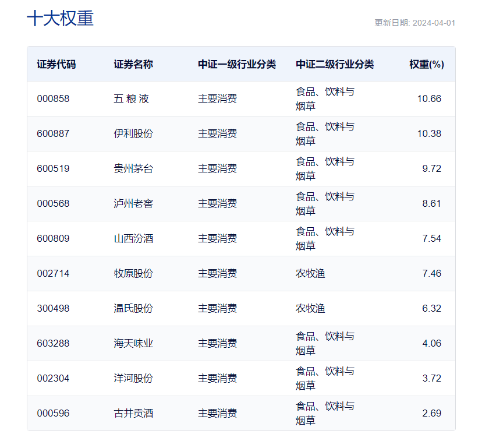
Task: Click the stock name 山西汾酒
Action: click(133, 238)
